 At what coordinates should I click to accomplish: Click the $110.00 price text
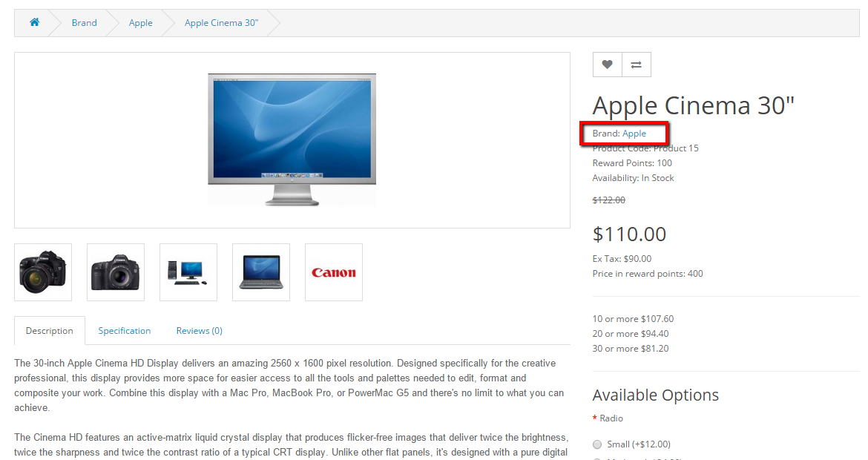629,234
